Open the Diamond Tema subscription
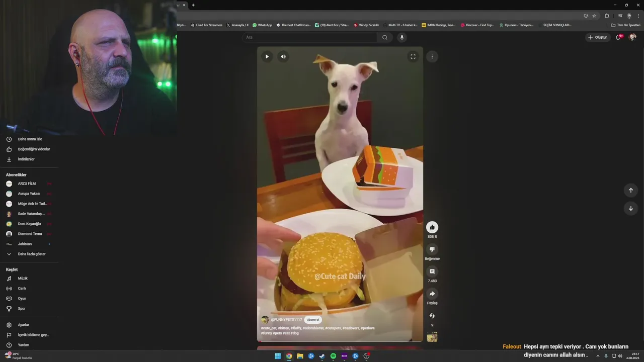Screen dimensions: 644x362 (x=30, y=234)
